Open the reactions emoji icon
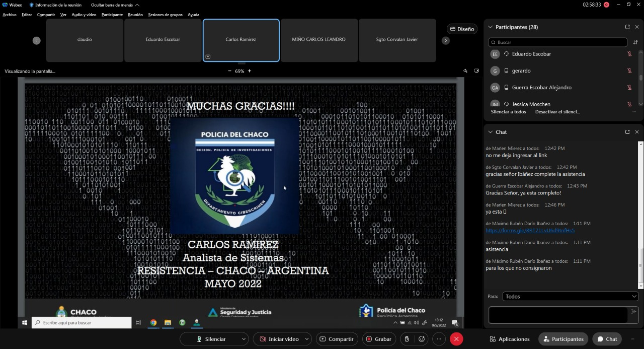The height and width of the screenshot is (349, 644). pyautogui.click(x=422, y=339)
